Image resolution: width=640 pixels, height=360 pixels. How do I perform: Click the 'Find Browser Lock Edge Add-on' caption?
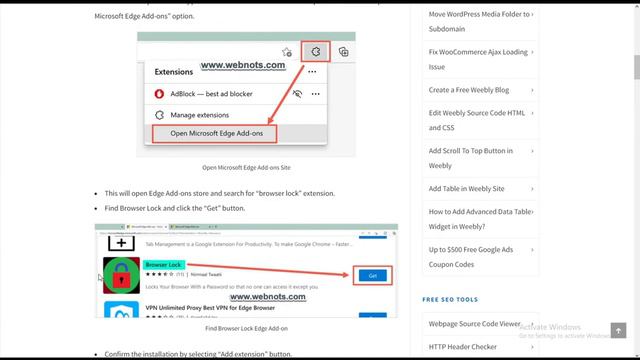click(x=246, y=328)
